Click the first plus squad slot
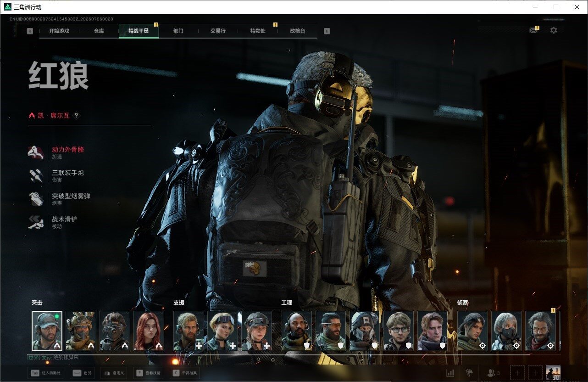Viewport: 588px width, 382px height. (x=517, y=373)
